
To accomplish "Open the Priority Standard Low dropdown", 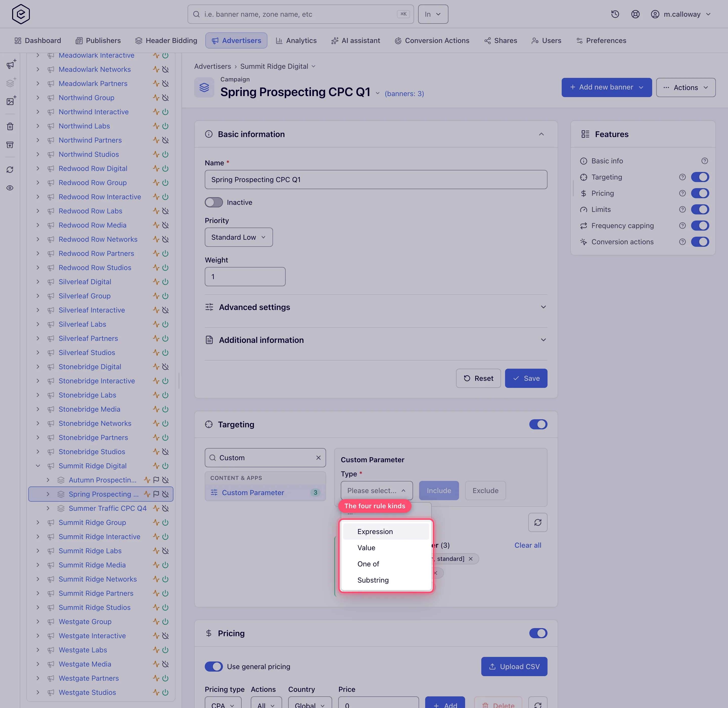I will click(239, 237).
